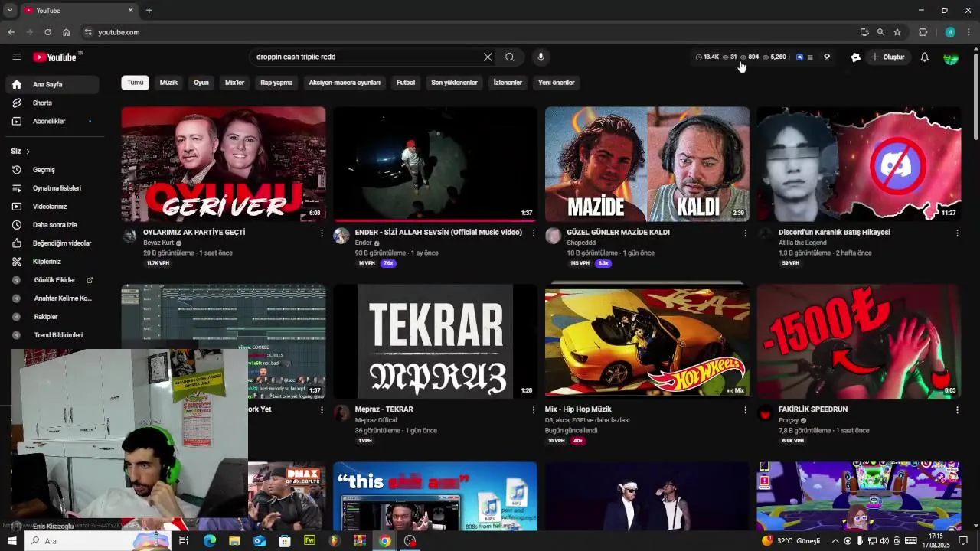Viewport: 980px width, 551px height.
Task: Select the Mix'ler filter chip
Action: (234, 83)
